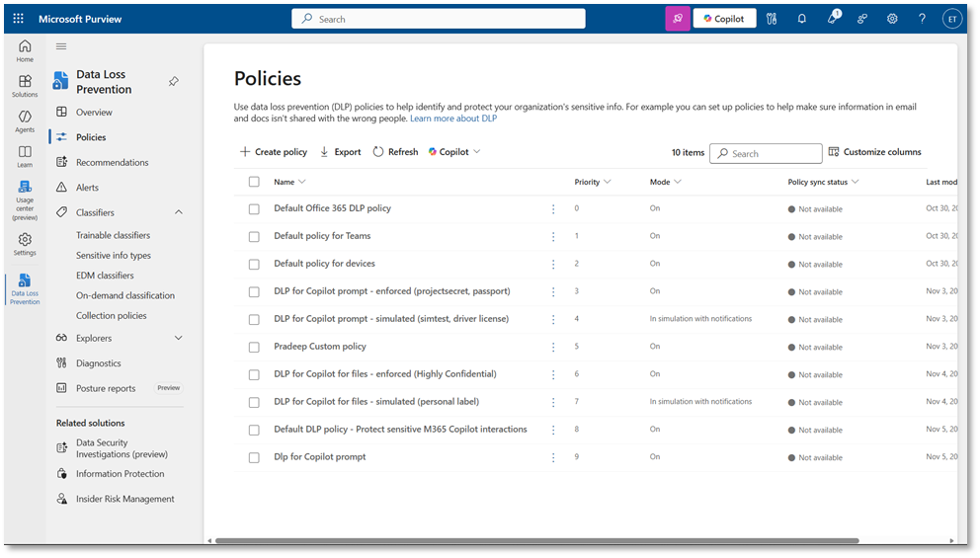980x558 pixels.
Task: Sort by the Name column header
Action: [289, 182]
